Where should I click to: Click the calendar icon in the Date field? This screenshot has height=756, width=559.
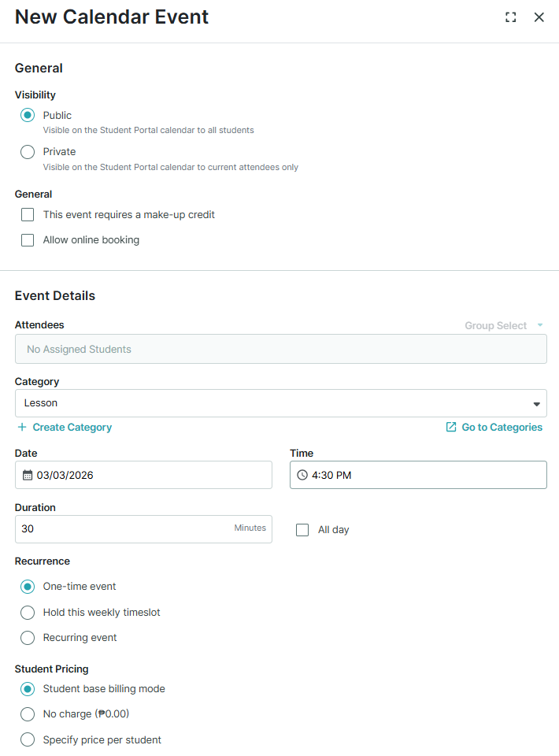(x=27, y=474)
